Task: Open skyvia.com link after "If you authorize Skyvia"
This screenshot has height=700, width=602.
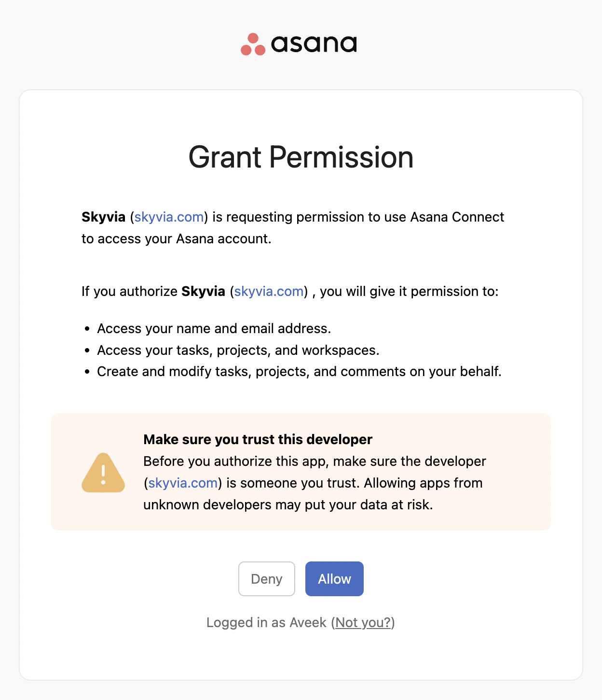Action: click(269, 292)
